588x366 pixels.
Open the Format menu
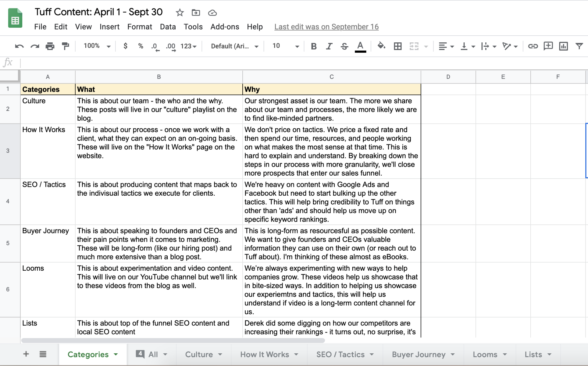click(139, 27)
